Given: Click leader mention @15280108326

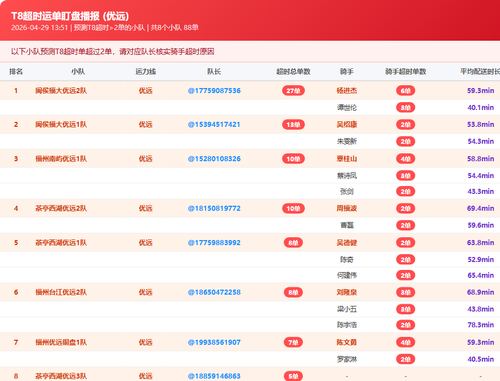Looking at the screenshot, I should click(x=214, y=159).
